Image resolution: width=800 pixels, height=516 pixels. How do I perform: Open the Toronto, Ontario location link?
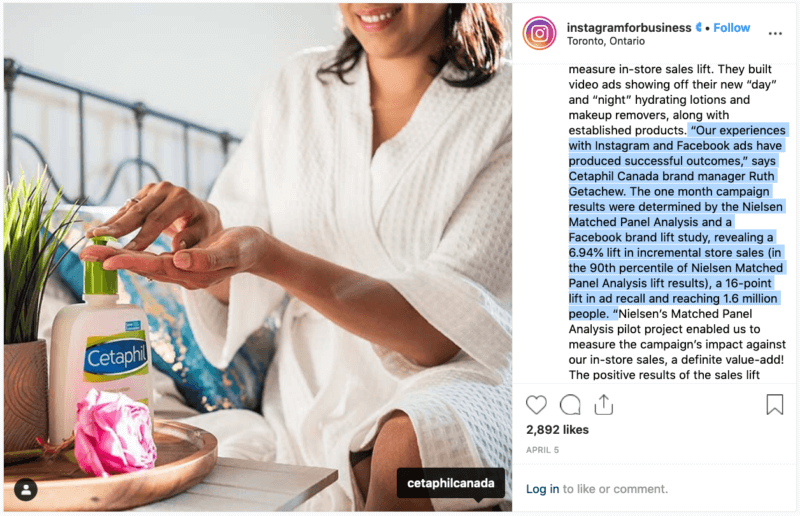pos(606,41)
